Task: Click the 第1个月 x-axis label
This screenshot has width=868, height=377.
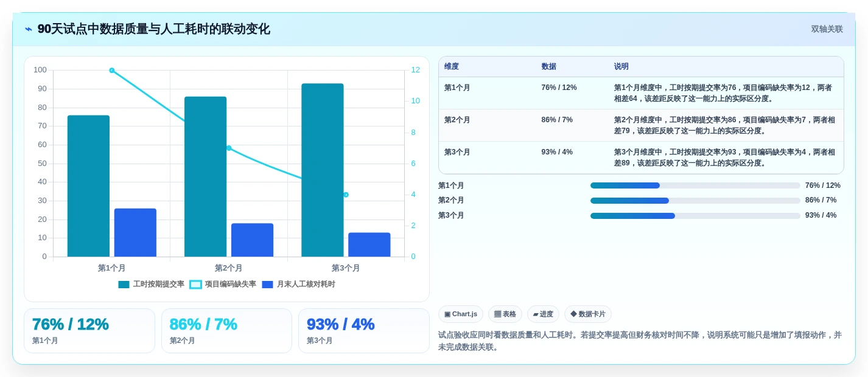Action: point(112,268)
